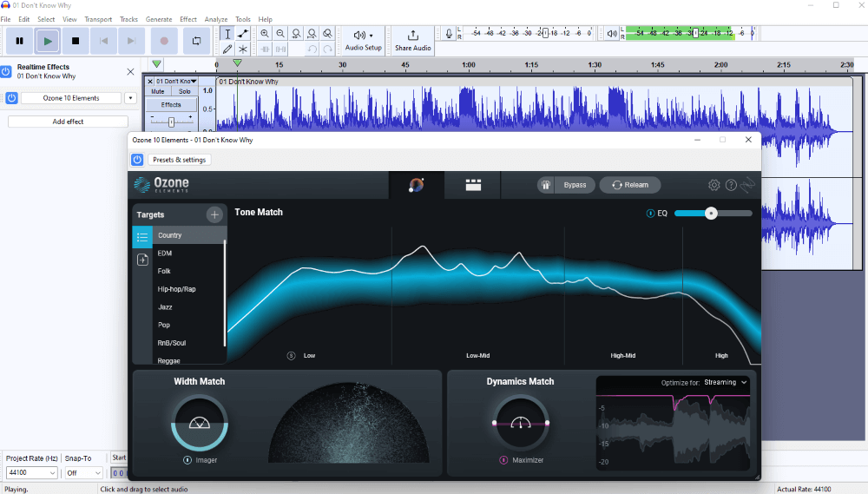Open Ozone help question mark icon

click(x=731, y=185)
